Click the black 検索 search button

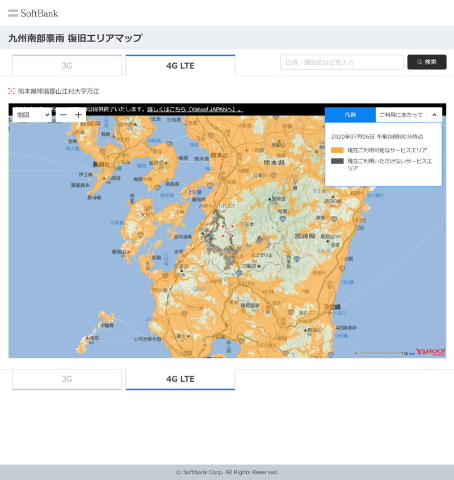[x=427, y=62]
